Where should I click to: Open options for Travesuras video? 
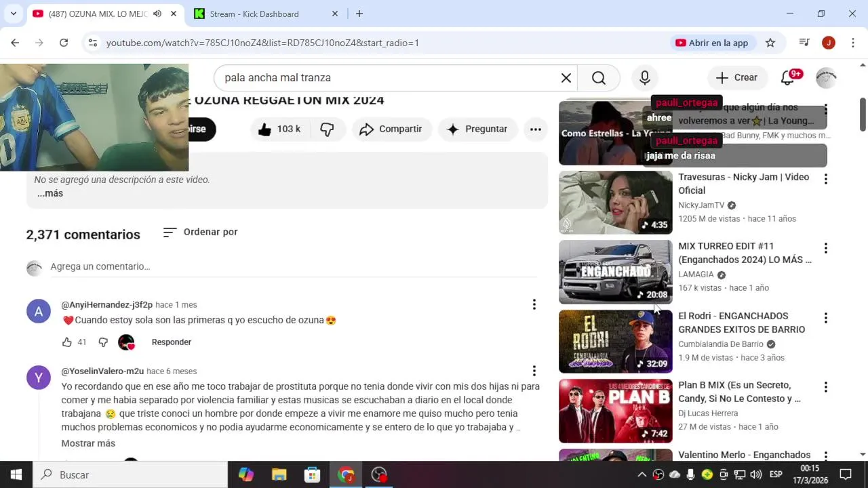[x=825, y=179]
